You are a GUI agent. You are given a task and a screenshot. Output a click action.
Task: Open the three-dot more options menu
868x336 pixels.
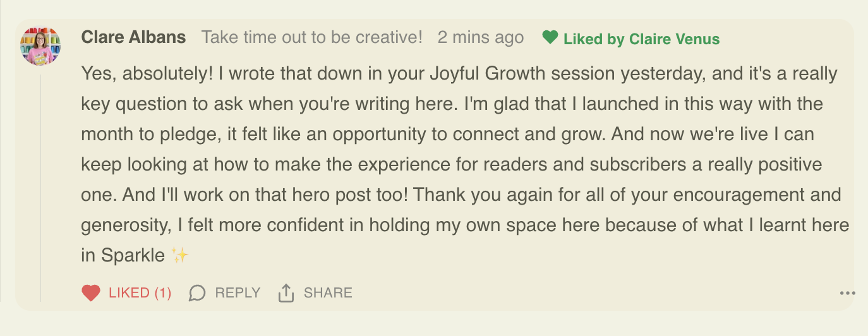coord(847,293)
